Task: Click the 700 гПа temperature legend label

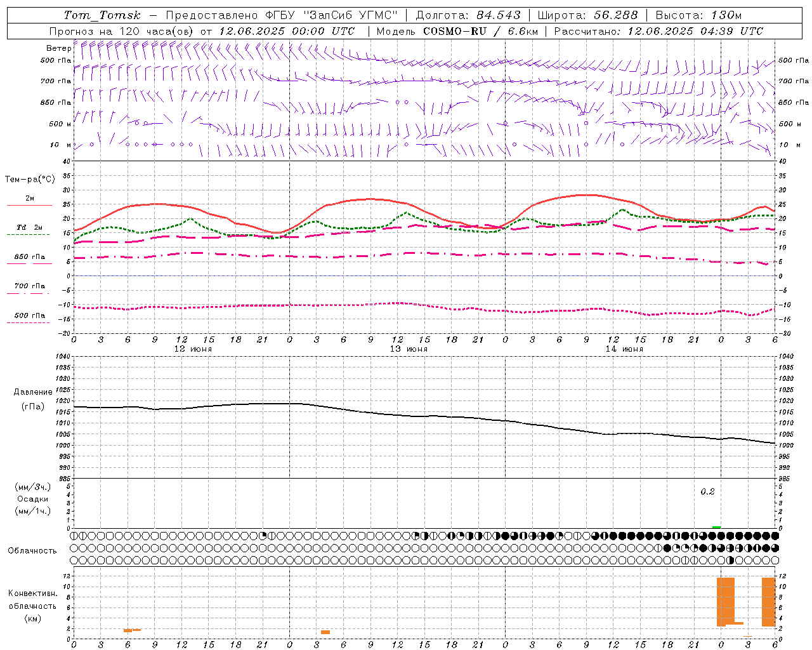Action: 30,286
